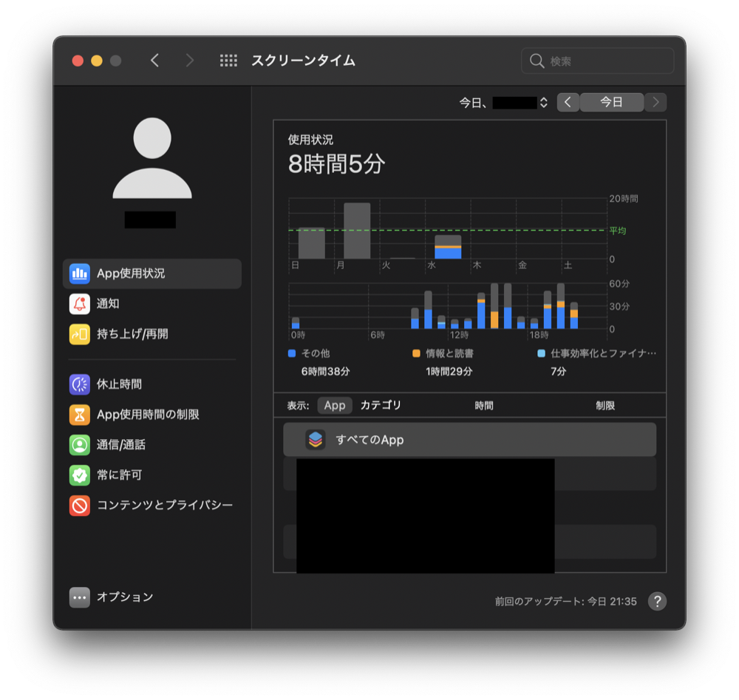Open the 休止時間 downtime icon
Screen dimensions: 739x700
pyautogui.click(x=80, y=384)
